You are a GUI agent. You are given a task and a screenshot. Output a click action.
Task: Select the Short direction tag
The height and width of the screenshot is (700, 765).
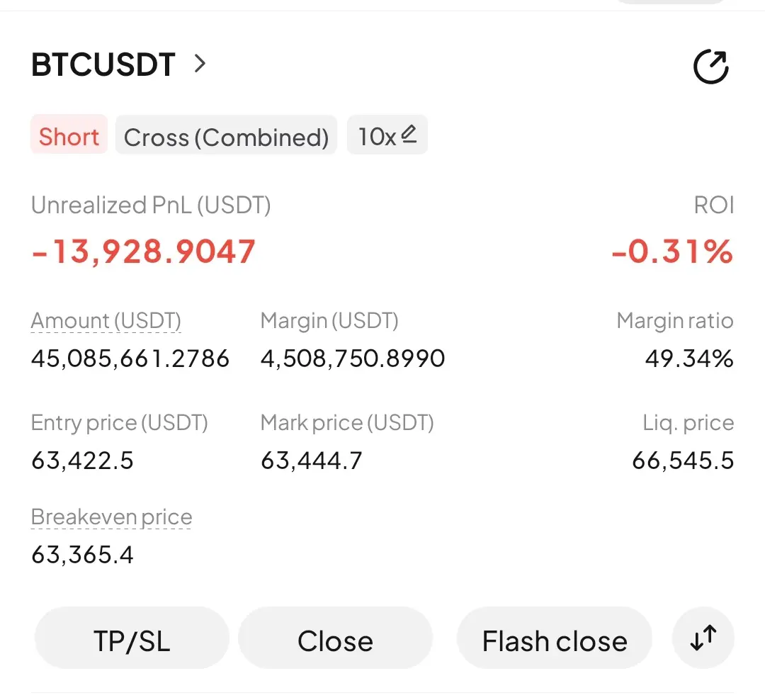(x=69, y=134)
